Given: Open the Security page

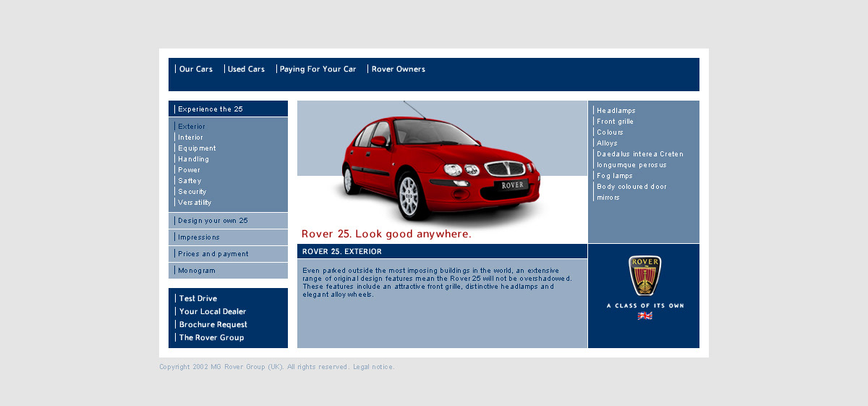Looking at the screenshot, I should 192,192.
